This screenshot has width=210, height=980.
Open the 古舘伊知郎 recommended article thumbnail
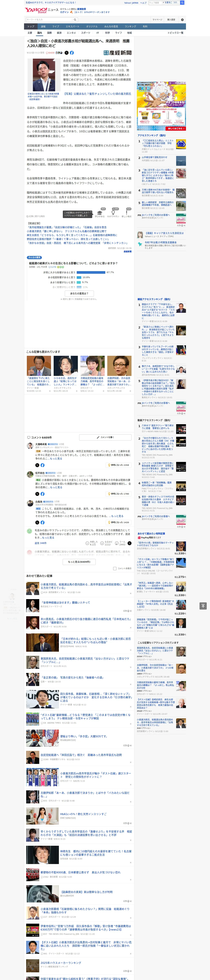(x=119, y=366)
